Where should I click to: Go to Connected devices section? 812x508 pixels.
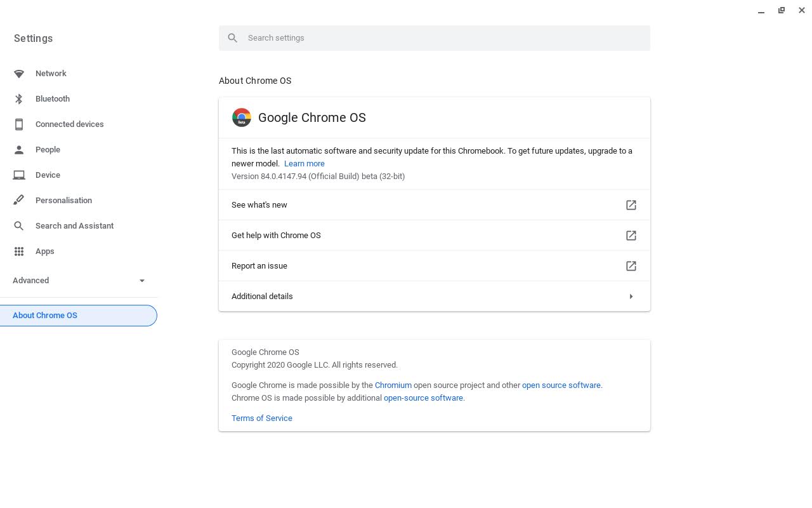click(70, 124)
